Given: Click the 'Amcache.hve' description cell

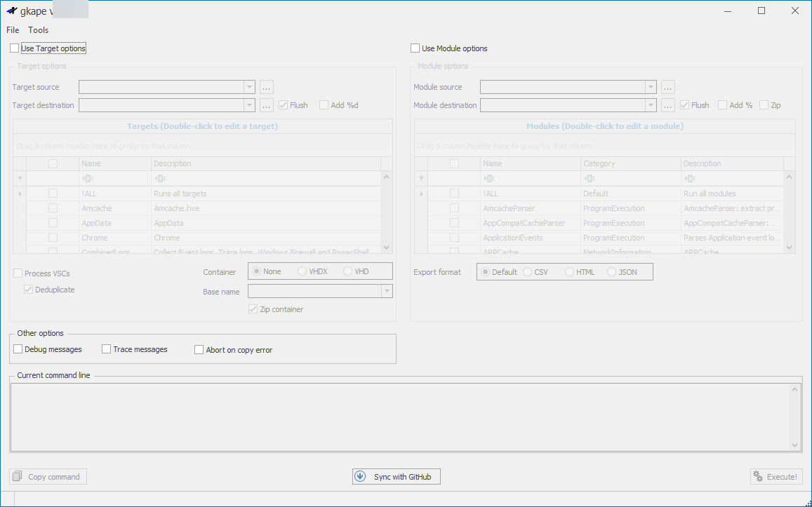Looking at the screenshot, I should pyautogui.click(x=266, y=208).
